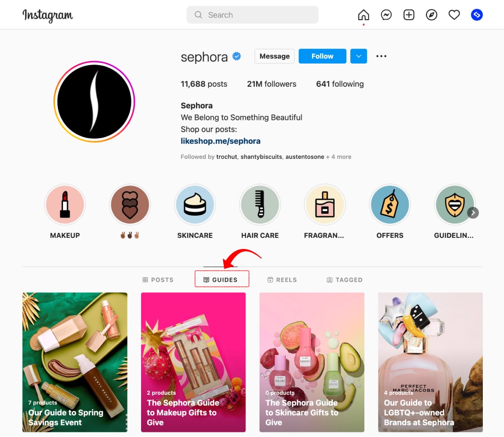Click 'We Belong to Something Beautiful' bio
Screen dimensions: 504x437
[241, 117]
